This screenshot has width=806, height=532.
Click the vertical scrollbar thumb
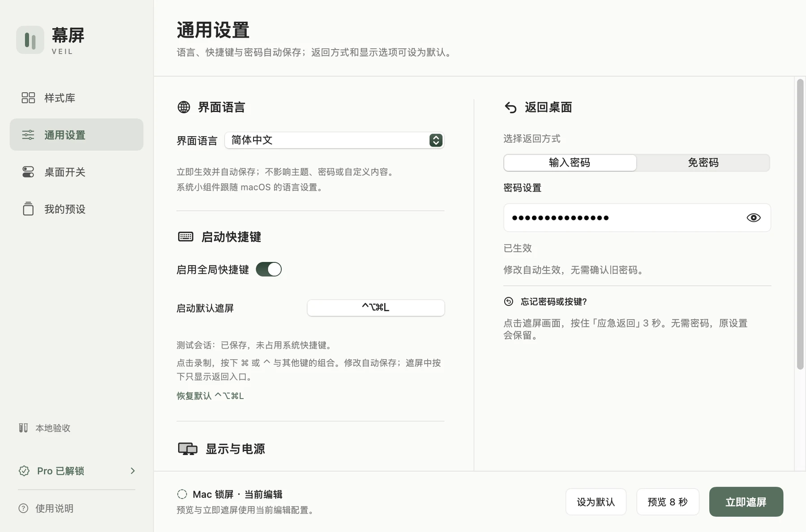(800, 224)
